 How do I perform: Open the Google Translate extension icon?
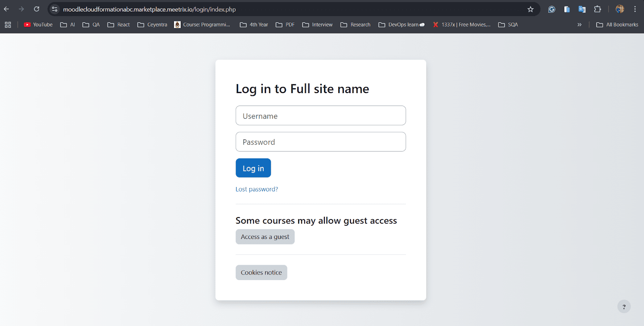(582, 9)
